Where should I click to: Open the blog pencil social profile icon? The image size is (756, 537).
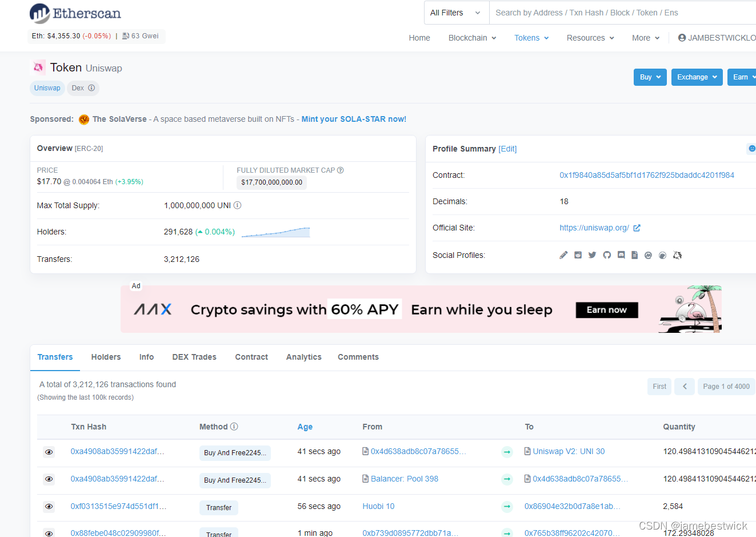(563, 255)
